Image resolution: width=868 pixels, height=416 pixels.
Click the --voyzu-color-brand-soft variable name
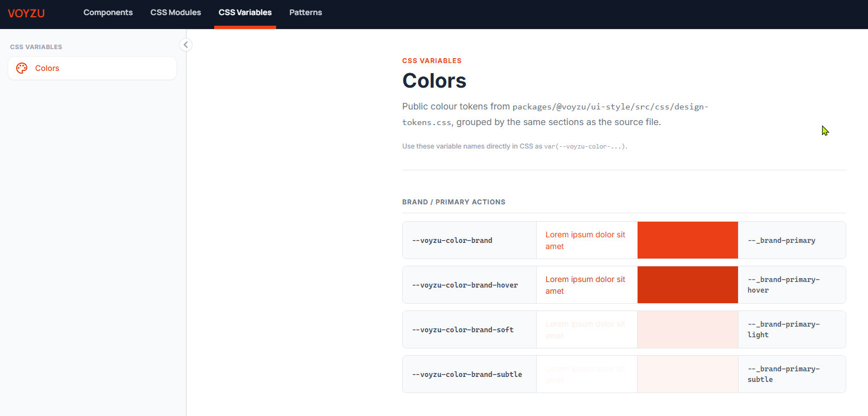pyautogui.click(x=463, y=330)
